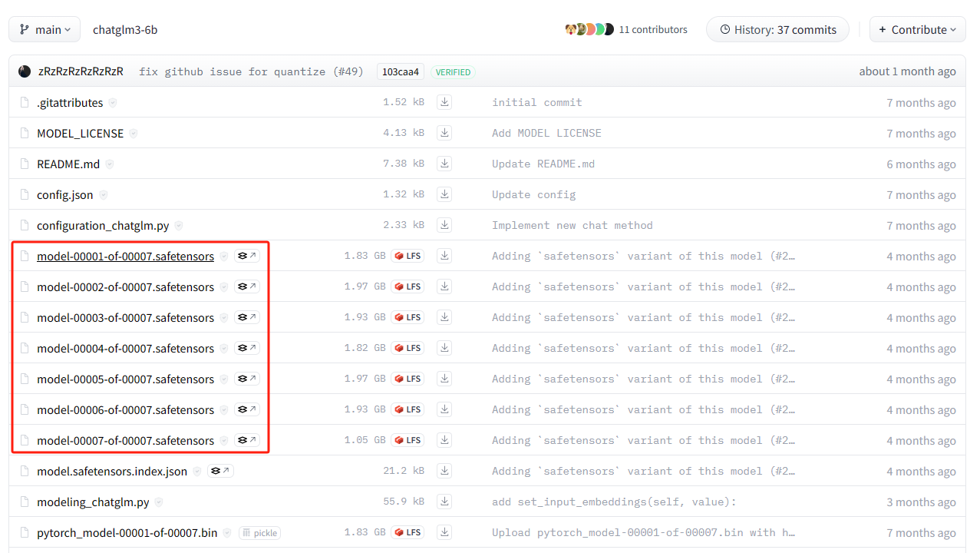Download model-00003-of-00007.safetensors
Viewport: 980px width, 553px height.
tap(444, 317)
